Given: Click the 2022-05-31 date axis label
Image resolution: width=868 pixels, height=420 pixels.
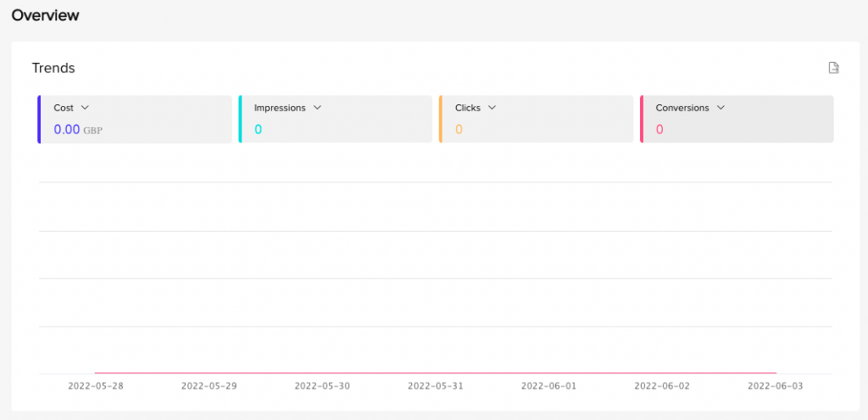Looking at the screenshot, I should point(435,386).
